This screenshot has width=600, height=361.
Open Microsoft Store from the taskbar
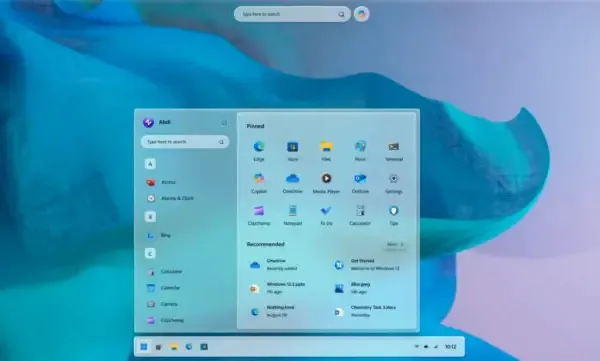pyautogui.click(x=204, y=347)
